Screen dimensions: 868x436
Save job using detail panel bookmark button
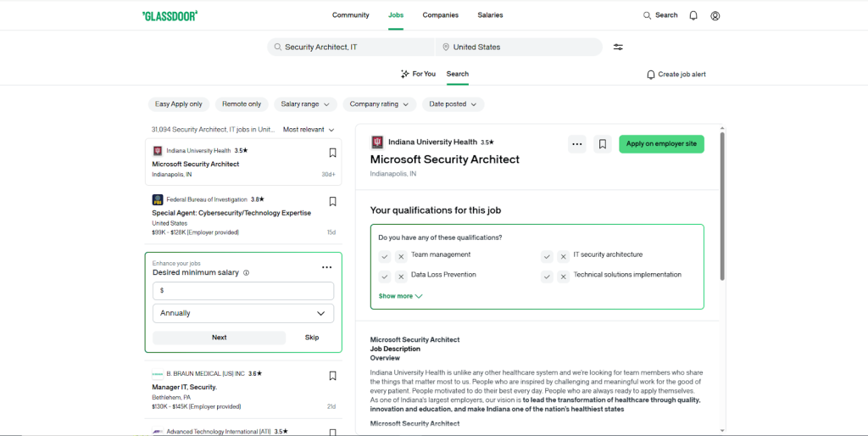pyautogui.click(x=603, y=144)
